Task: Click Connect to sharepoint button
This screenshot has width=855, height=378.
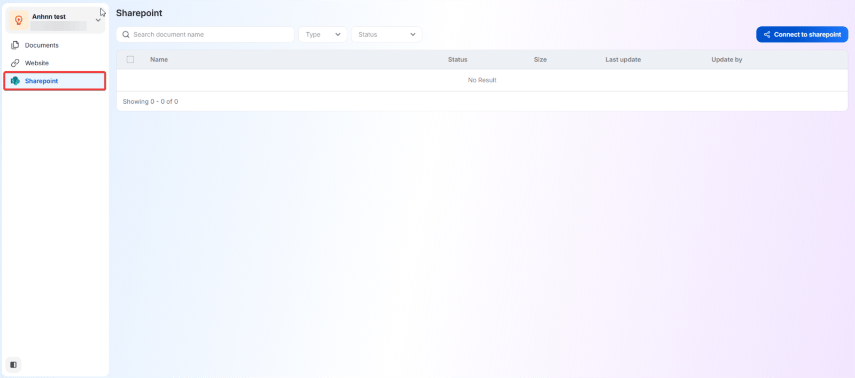Action: point(802,34)
